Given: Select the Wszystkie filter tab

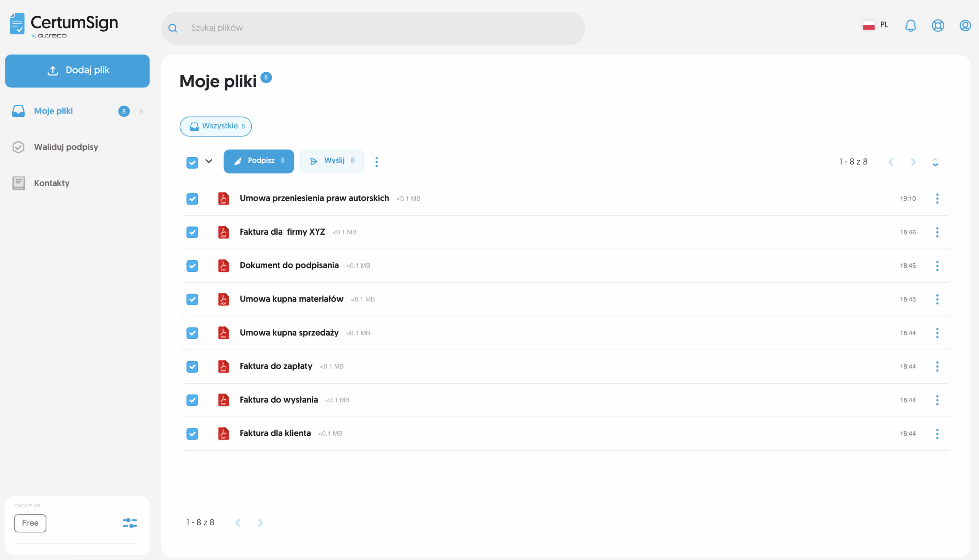Looking at the screenshot, I should pyautogui.click(x=215, y=126).
